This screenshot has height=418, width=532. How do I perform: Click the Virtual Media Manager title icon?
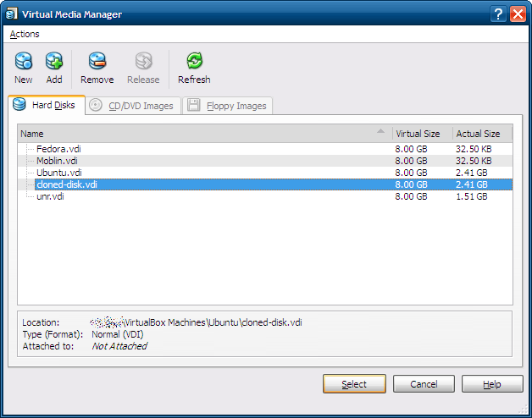pyautogui.click(x=12, y=14)
